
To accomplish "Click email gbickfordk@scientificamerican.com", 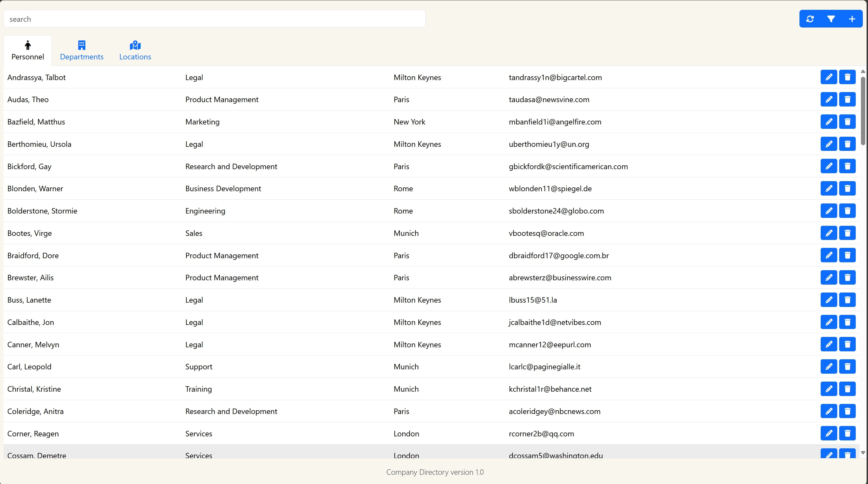I will pyautogui.click(x=568, y=166).
